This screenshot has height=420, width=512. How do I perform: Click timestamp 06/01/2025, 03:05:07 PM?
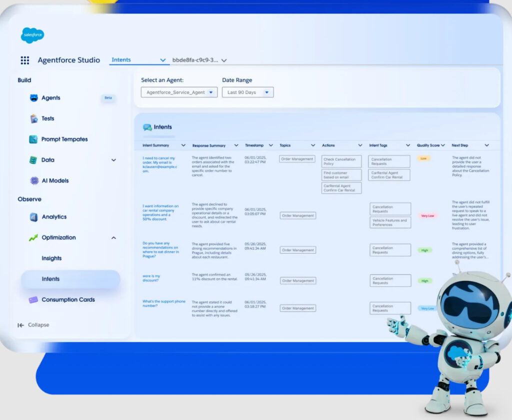[x=255, y=211]
